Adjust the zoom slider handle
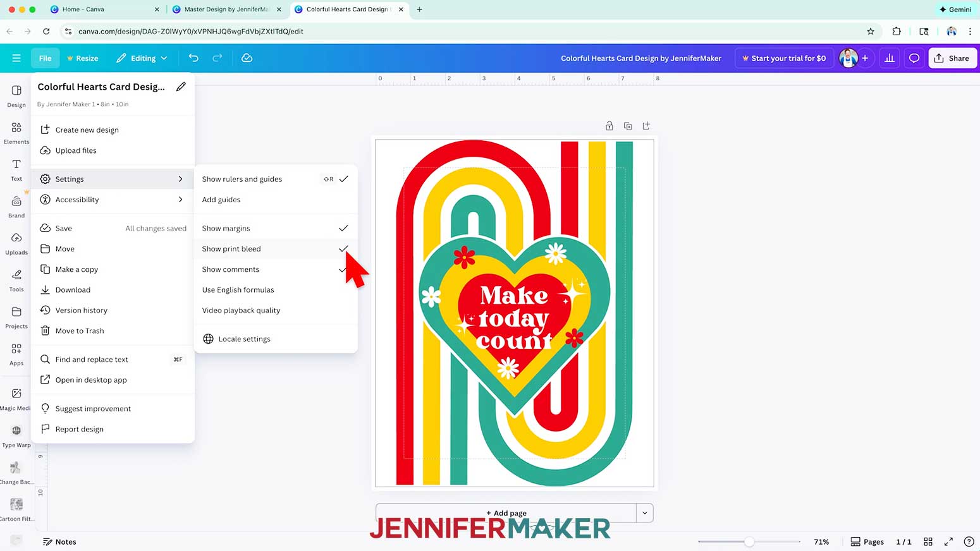980x551 pixels. pyautogui.click(x=749, y=542)
